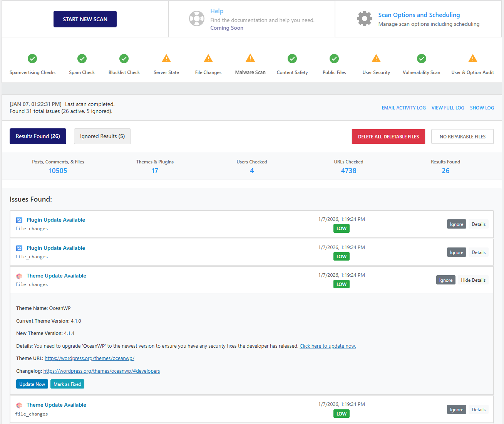Click the gear icon for Scan Options
Image resolution: width=504 pixels, height=424 pixels.
tap(364, 19)
